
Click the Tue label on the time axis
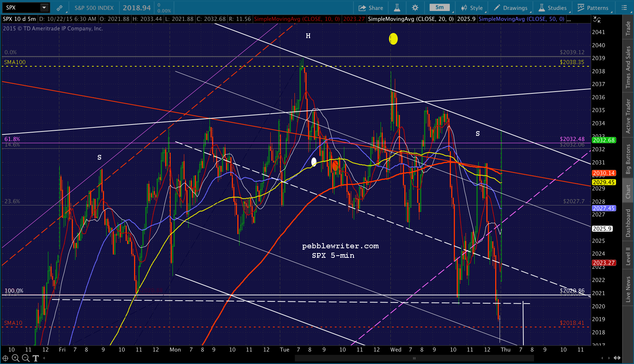(285, 350)
